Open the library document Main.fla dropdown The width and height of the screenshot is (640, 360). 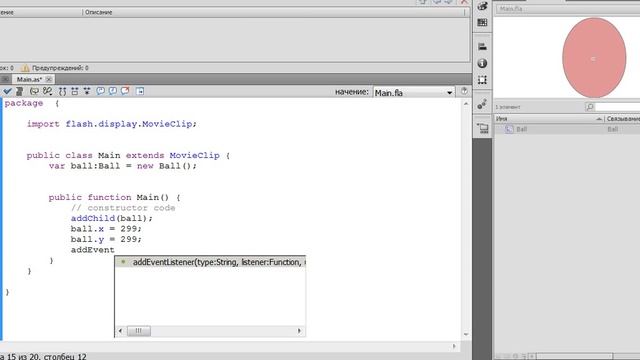click(567, 9)
